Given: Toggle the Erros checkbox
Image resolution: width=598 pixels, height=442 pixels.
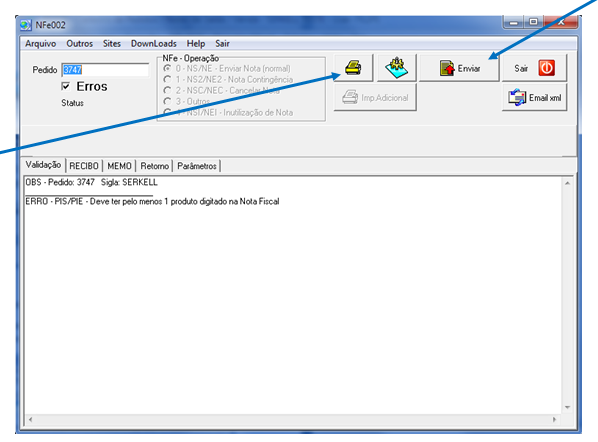Looking at the screenshot, I should tap(66, 87).
